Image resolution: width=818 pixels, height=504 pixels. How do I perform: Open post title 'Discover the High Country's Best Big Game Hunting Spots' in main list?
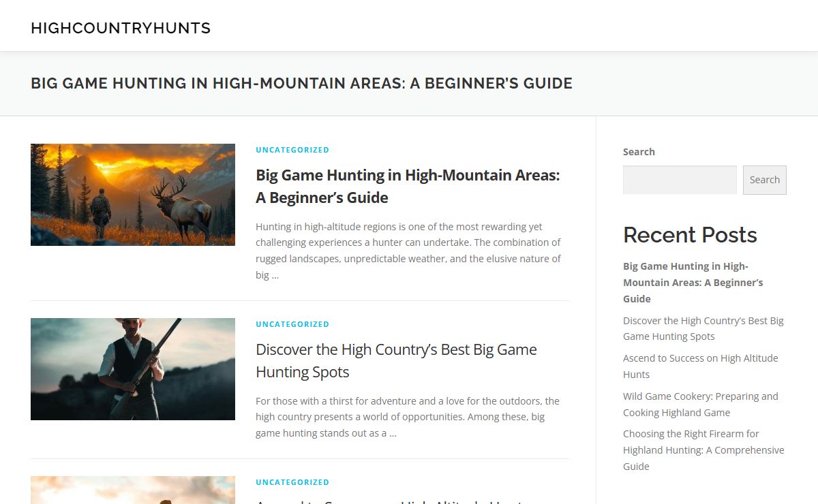[x=396, y=360]
